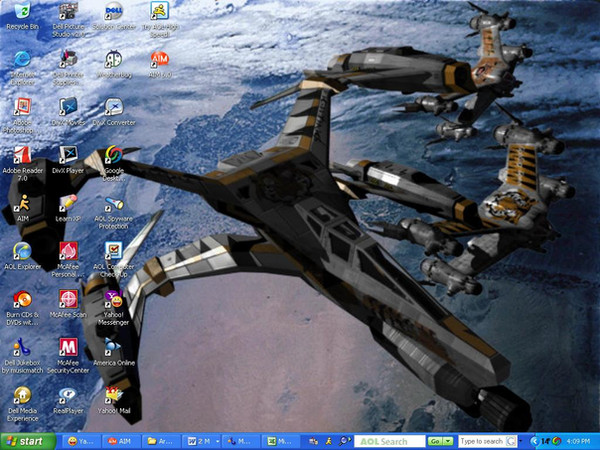Select the AOL Explorer shortcut
The height and width of the screenshot is (450, 600).
20,252
